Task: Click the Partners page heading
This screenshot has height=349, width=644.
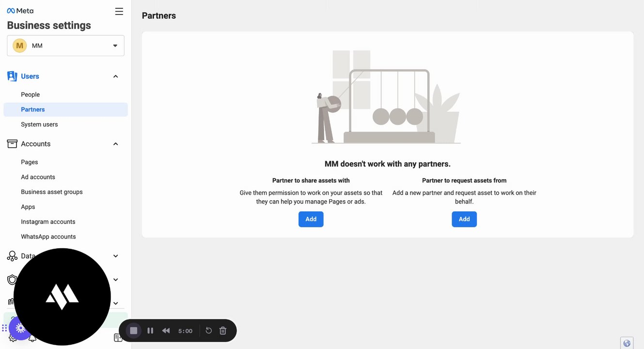Action: pyautogui.click(x=159, y=16)
